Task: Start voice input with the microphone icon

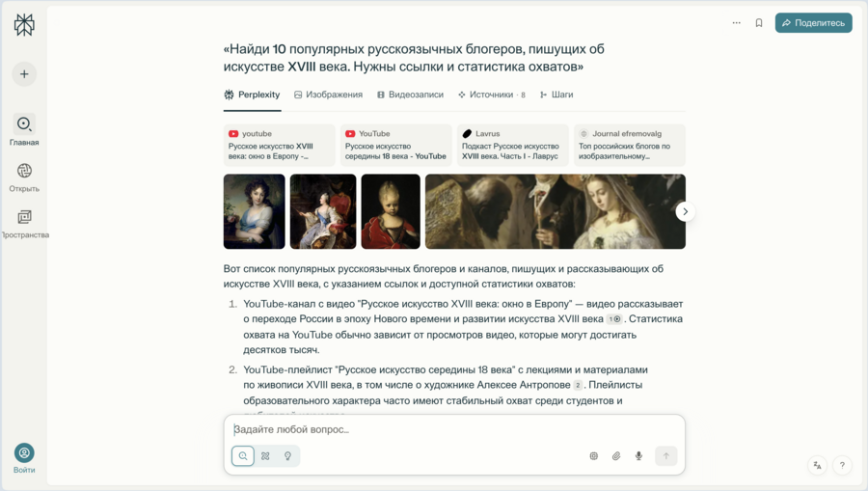Action: (638, 456)
